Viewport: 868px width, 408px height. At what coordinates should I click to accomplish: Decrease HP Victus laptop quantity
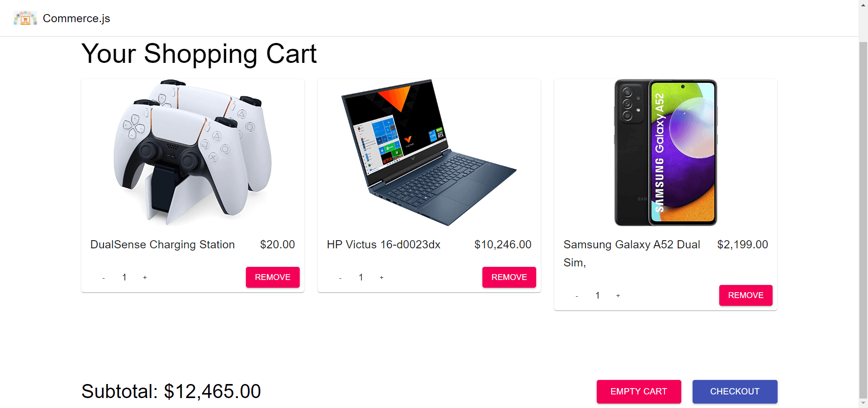(340, 277)
